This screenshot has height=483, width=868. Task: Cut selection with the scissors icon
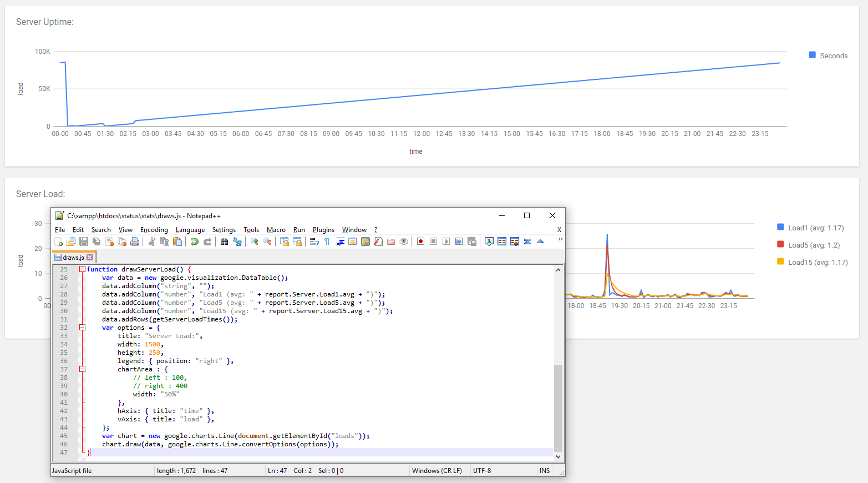click(x=151, y=241)
